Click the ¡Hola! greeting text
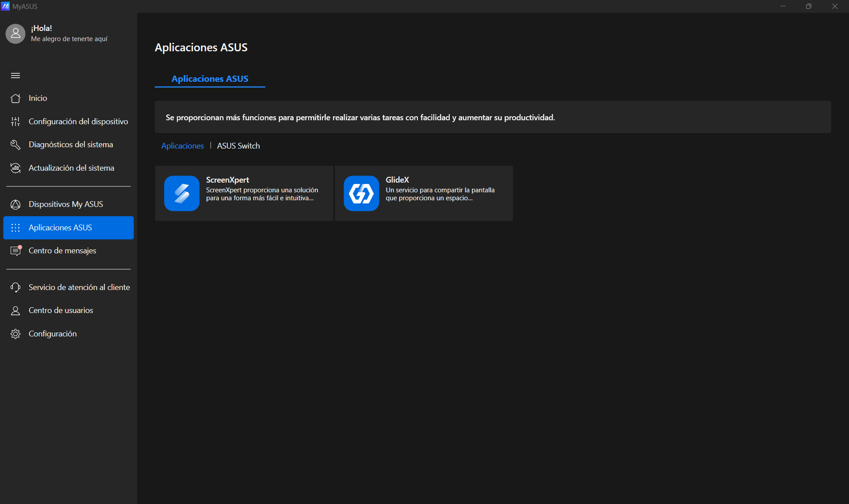This screenshot has width=849, height=504. (42, 28)
